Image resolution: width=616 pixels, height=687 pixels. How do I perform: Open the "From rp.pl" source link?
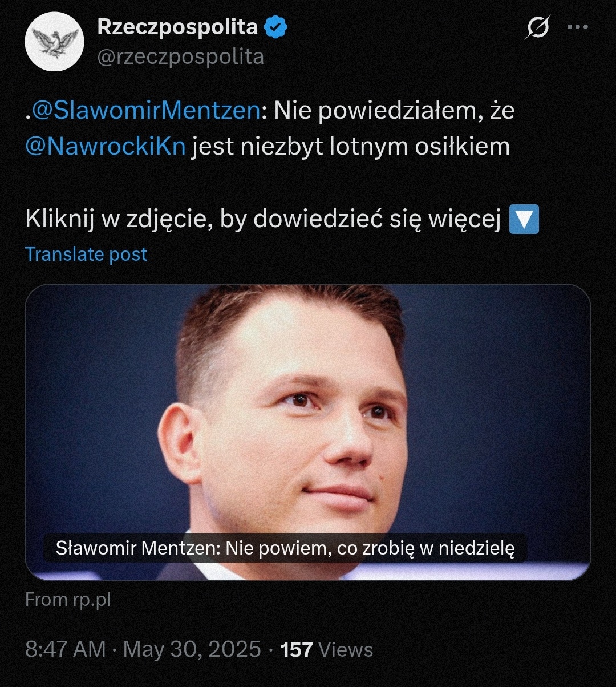tap(68, 600)
